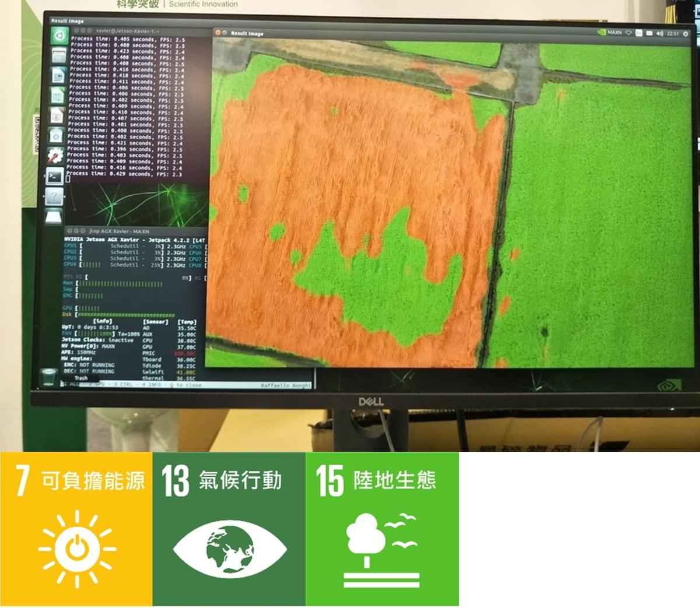Select line 'Process time: 0.411 seconds'
The height and width of the screenshot is (608, 700).
(x=125, y=82)
